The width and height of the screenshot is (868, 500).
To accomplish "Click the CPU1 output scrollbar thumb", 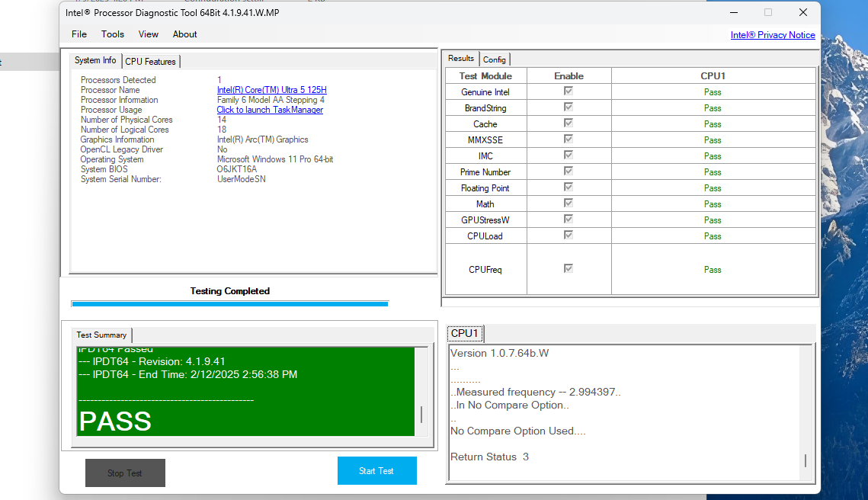I will pyautogui.click(x=806, y=460).
